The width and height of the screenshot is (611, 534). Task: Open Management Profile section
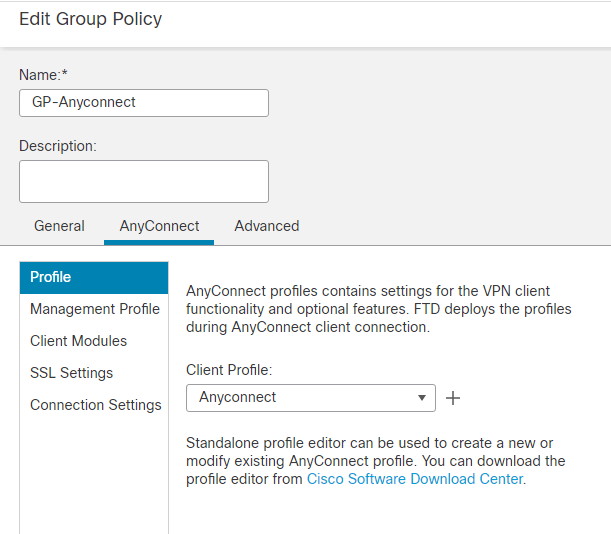coord(95,309)
